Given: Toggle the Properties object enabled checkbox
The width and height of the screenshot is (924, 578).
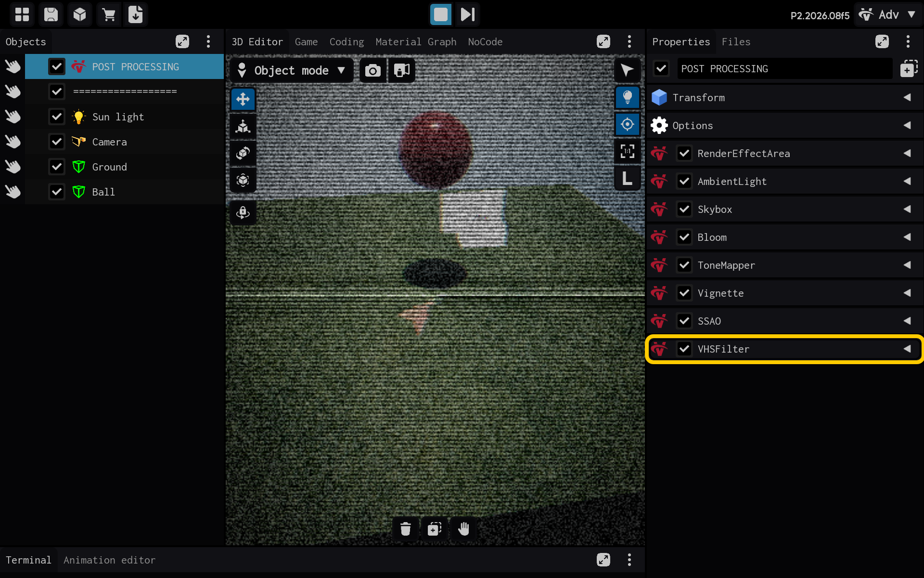Looking at the screenshot, I should coord(661,68).
